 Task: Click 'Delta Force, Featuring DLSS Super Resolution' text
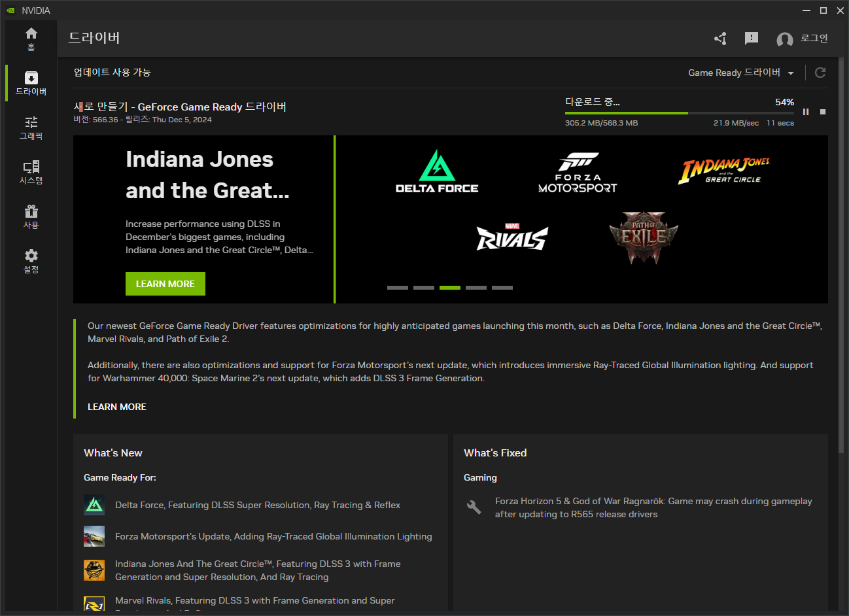[x=258, y=505]
